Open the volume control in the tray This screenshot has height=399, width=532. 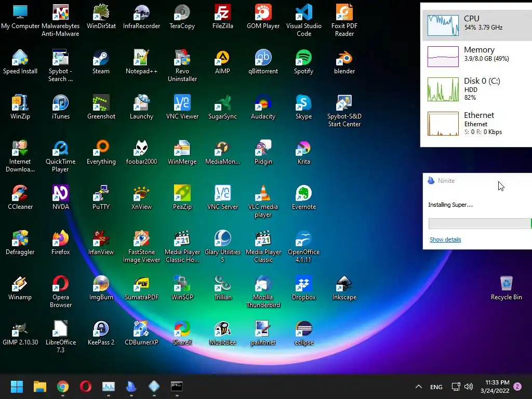click(469, 387)
